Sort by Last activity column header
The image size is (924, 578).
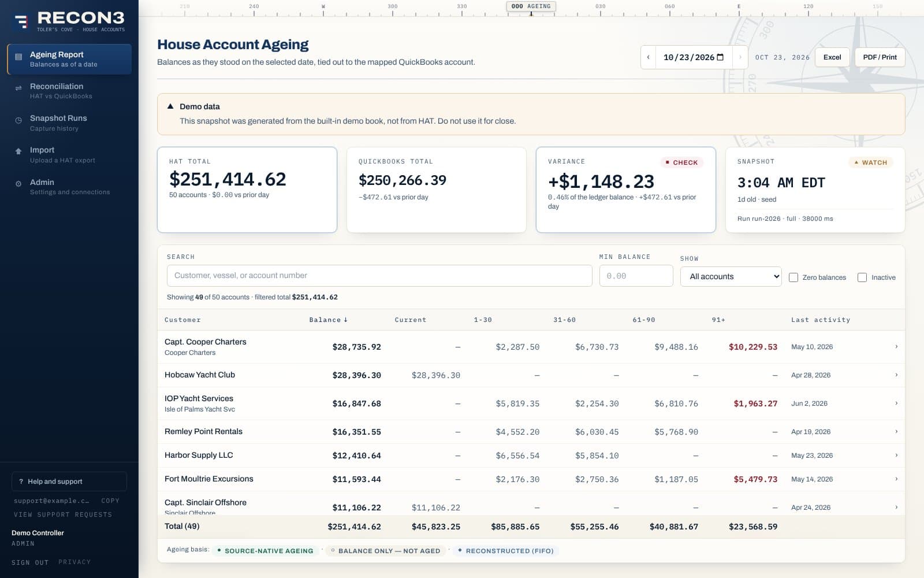click(x=820, y=320)
